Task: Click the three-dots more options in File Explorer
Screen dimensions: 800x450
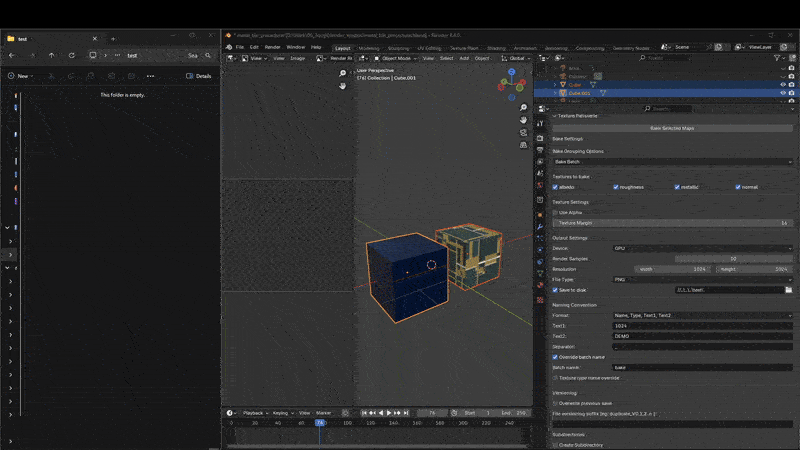Action: click(151, 76)
